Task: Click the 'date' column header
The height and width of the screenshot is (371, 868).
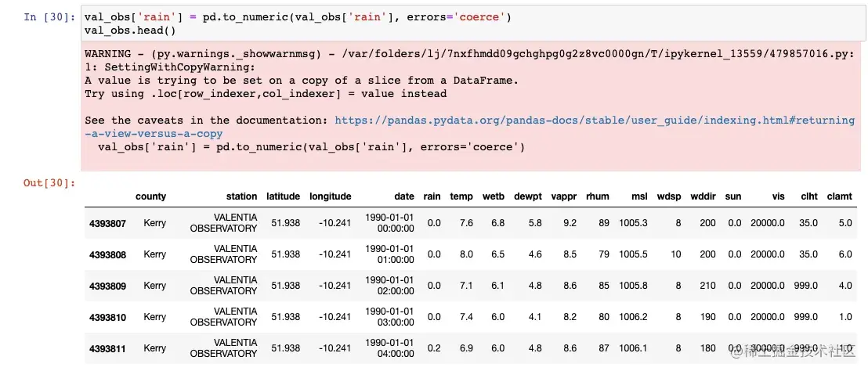Action: point(404,196)
